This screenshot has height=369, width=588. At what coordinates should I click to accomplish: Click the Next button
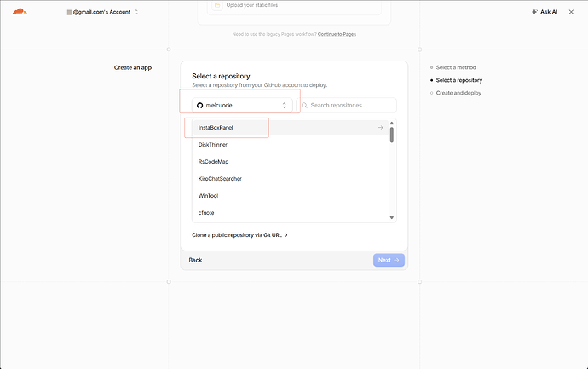389,260
